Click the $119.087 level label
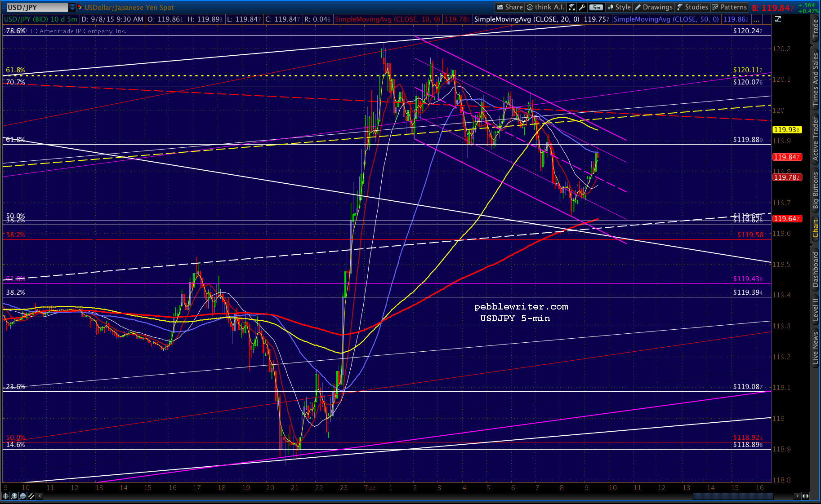Screen dimensions: 821x504 pos(748,387)
